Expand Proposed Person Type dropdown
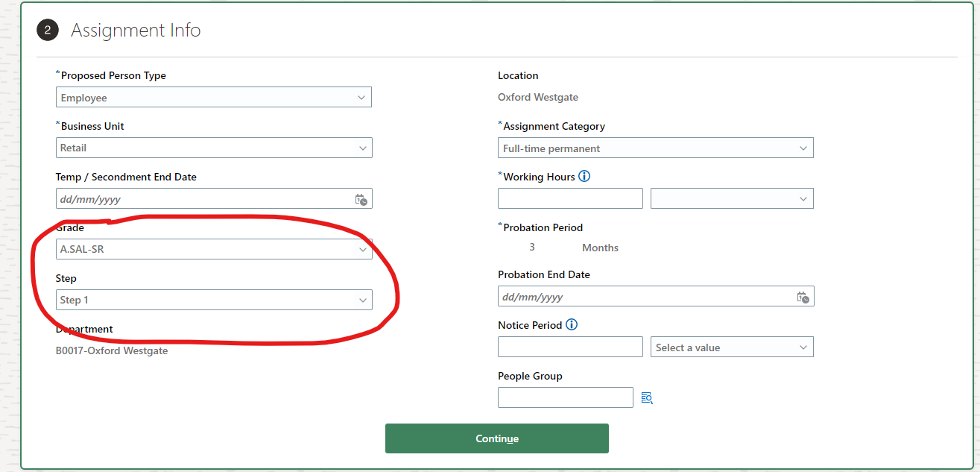Image resolution: width=980 pixels, height=472 pixels. [214, 98]
